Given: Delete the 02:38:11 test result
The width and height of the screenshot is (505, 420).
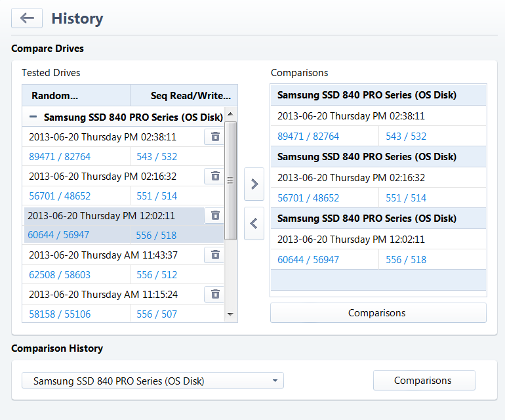Looking at the screenshot, I should pyautogui.click(x=215, y=136).
